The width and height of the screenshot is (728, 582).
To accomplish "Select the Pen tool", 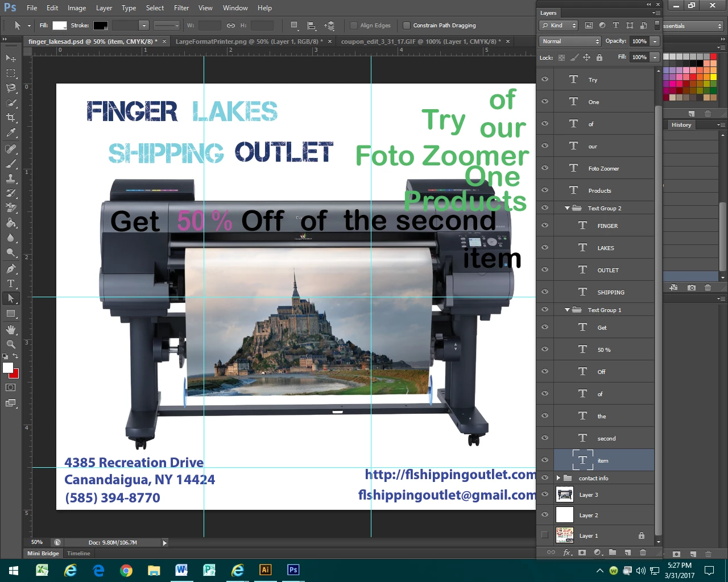I will coord(11,269).
